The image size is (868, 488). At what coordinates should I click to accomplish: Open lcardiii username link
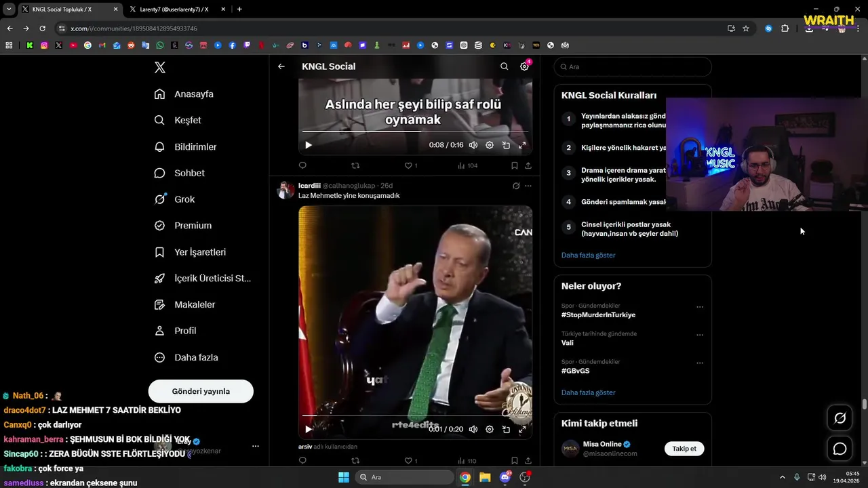[310, 186]
